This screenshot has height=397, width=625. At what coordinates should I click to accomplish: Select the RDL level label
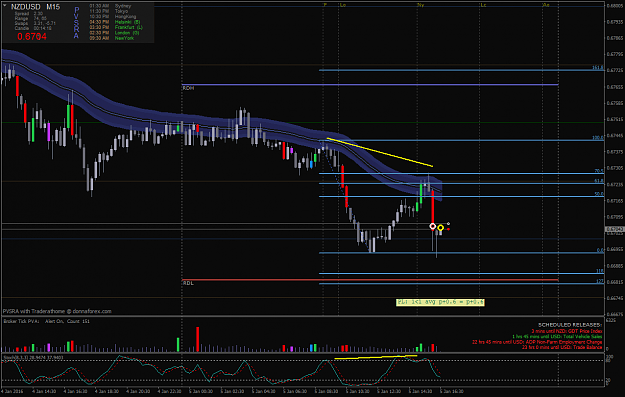[188, 283]
